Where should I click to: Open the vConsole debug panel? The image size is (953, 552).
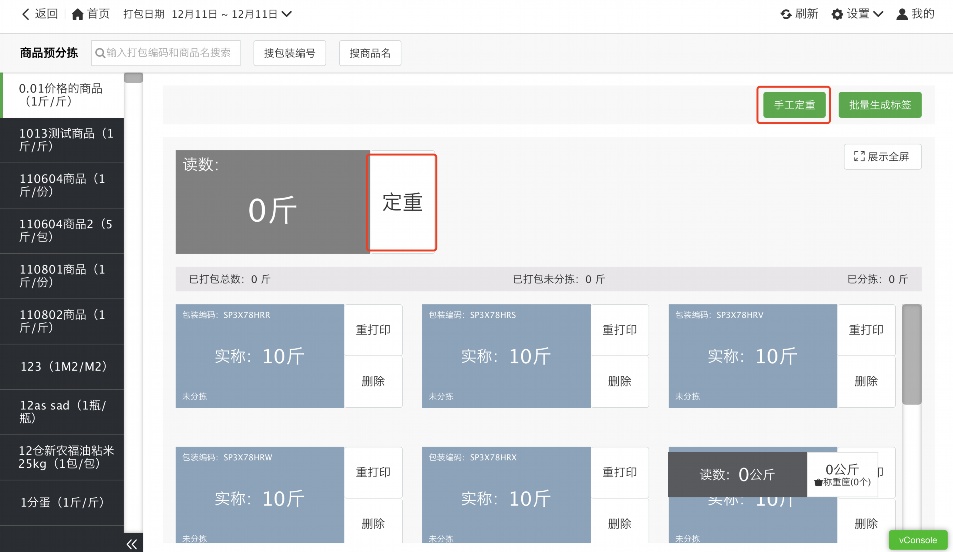(917, 540)
